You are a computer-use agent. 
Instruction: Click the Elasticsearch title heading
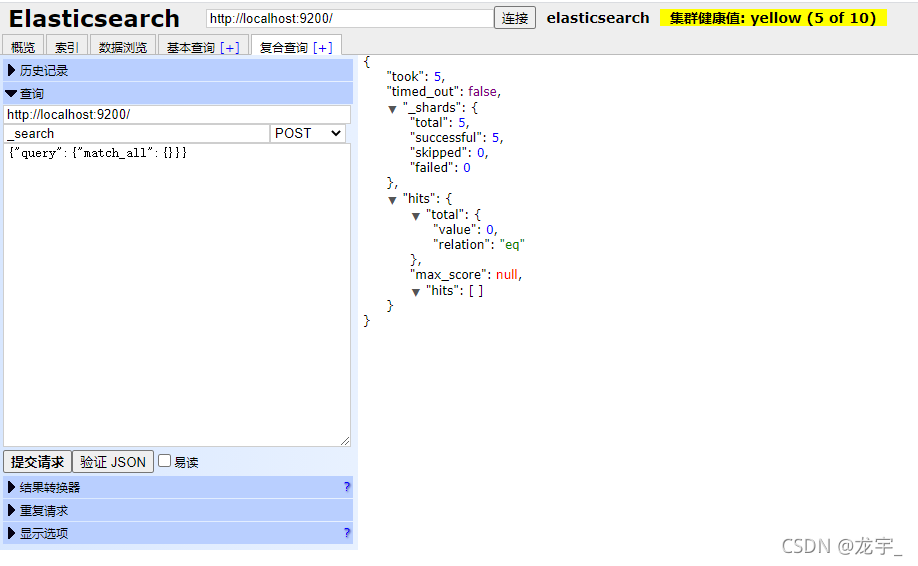94,19
